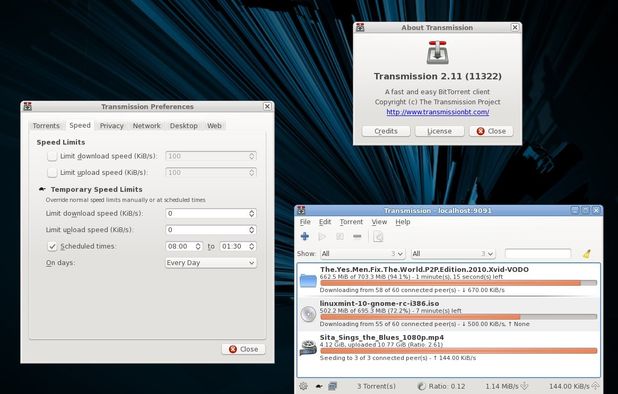
Task: Click the temporary download limit spinner arrows
Action: tap(251, 214)
